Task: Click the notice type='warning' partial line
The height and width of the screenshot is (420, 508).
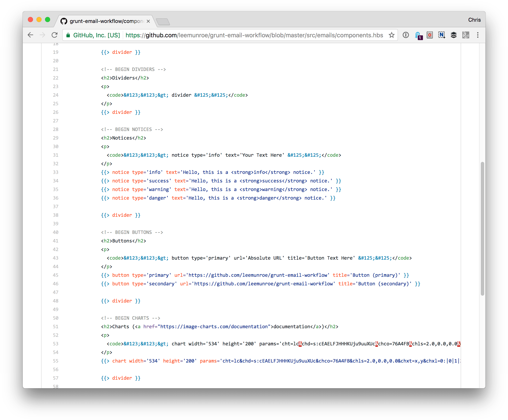Action: tap(221, 189)
